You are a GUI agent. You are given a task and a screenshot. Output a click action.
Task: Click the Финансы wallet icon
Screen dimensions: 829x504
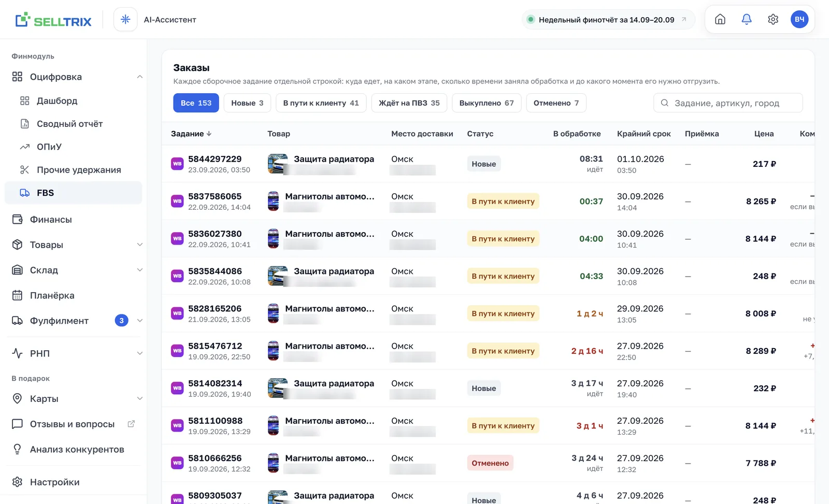17,220
